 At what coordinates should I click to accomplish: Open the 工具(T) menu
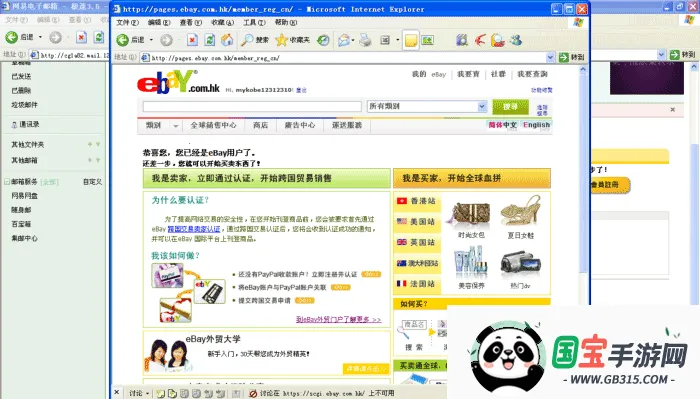pyautogui.click(x=254, y=22)
